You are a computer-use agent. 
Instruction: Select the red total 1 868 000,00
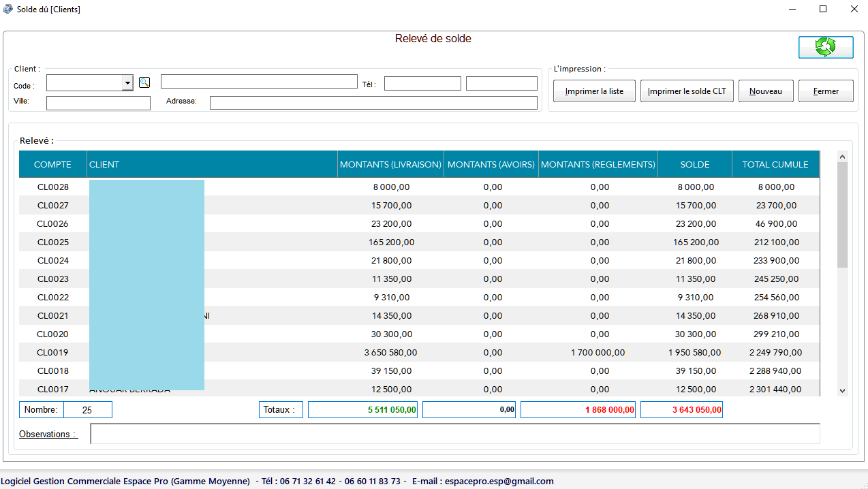(578, 409)
